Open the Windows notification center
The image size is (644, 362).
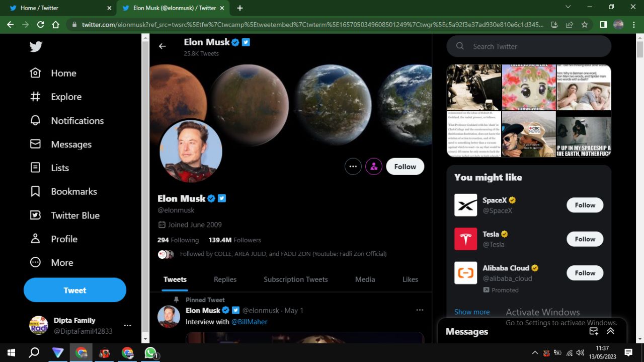tap(628, 352)
